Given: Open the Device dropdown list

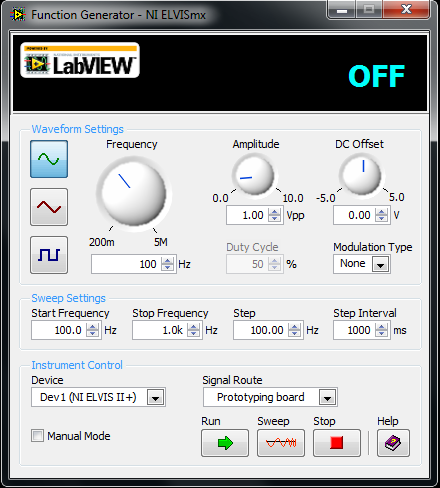Looking at the screenshot, I should coord(156,397).
